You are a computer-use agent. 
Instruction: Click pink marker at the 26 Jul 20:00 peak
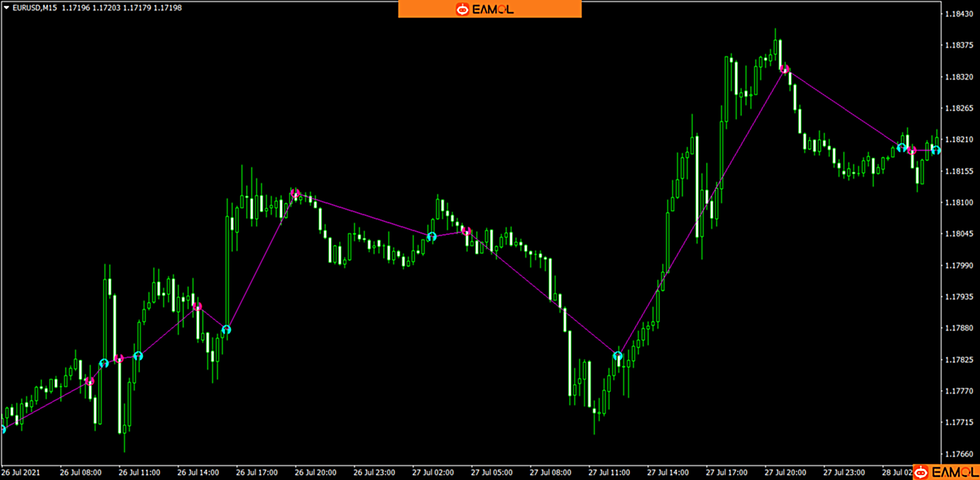click(296, 194)
